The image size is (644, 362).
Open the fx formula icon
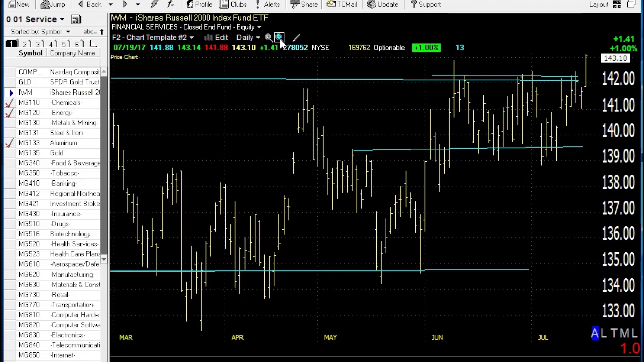pyautogui.click(x=171, y=5)
